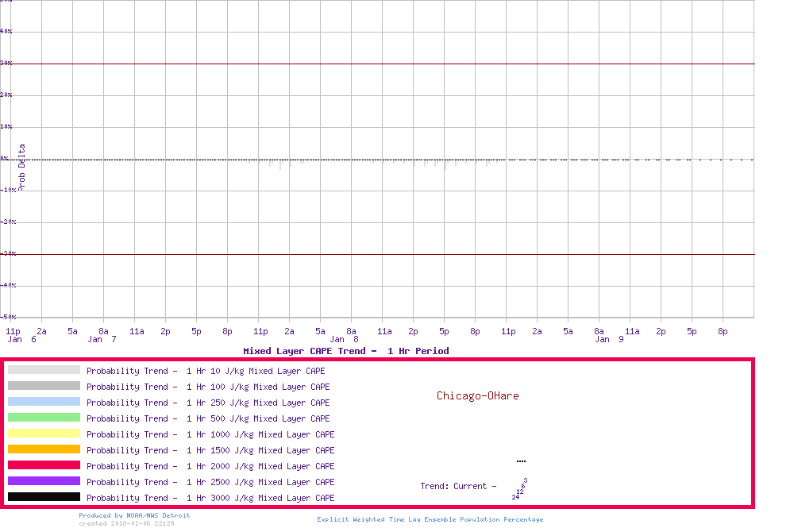Click the light gray 10 J/kg CAPE swatch

[x=44, y=370]
